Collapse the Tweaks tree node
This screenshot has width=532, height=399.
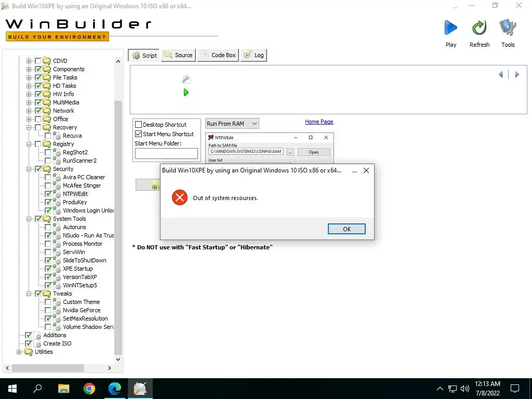click(x=29, y=294)
